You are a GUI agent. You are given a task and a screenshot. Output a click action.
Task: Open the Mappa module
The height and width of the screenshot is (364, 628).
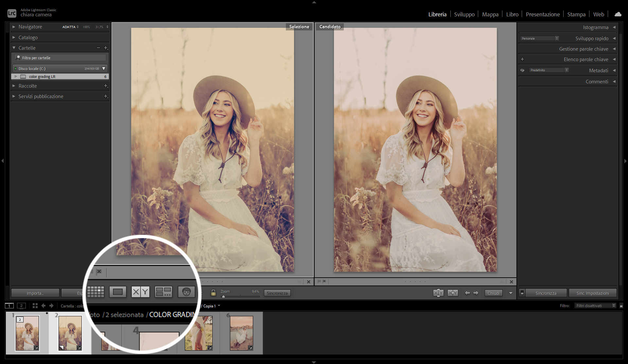(x=490, y=14)
